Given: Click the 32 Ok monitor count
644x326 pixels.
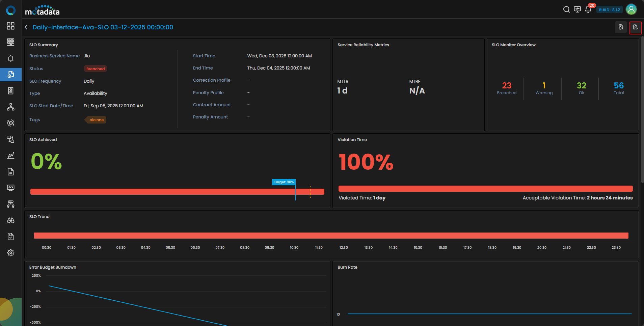Looking at the screenshot, I should [x=581, y=88].
